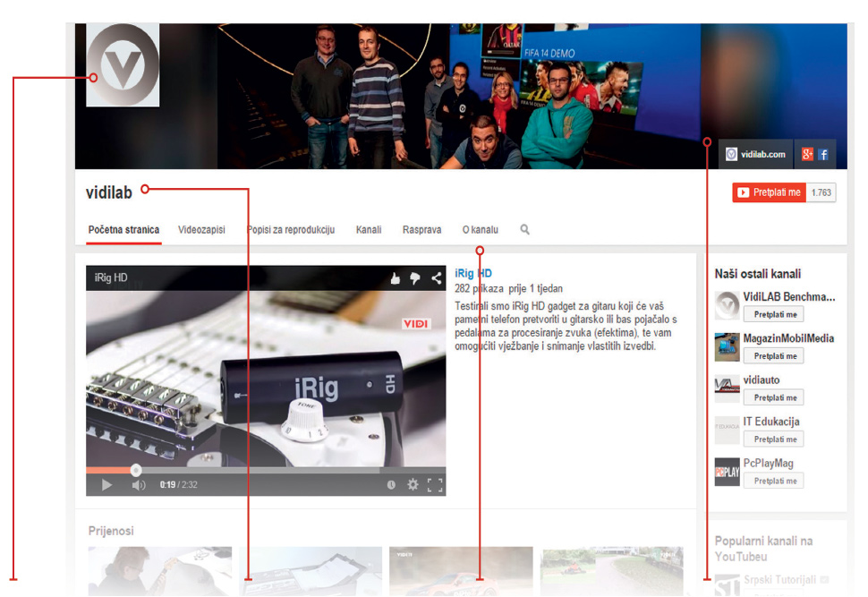Viewport: 868px width, 597px height.
Task: Like the iRig HD video with thumbs up
Action: coord(396,278)
